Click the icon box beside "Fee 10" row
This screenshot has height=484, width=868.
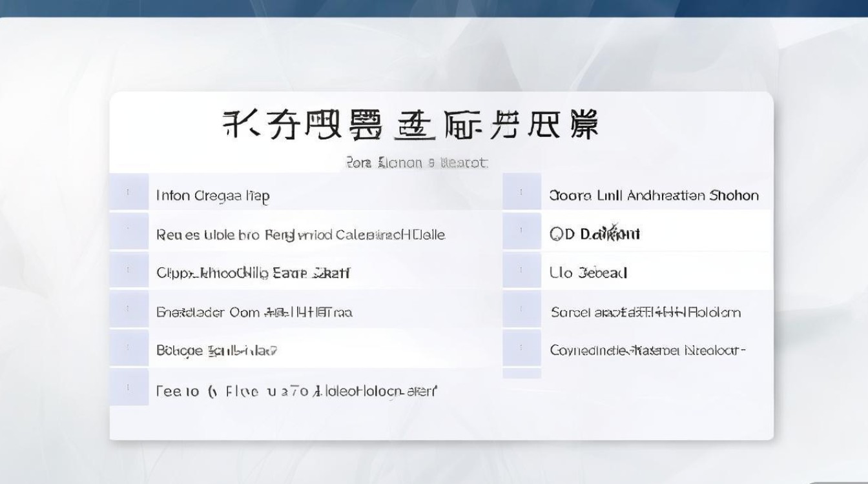point(129,387)
